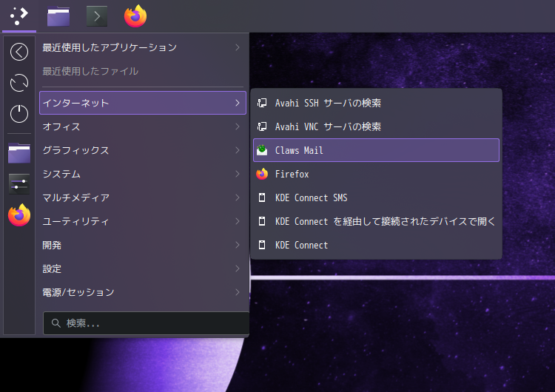
Task: Click the Claws Mail envelope icon
Action: (x=262, y=150)
